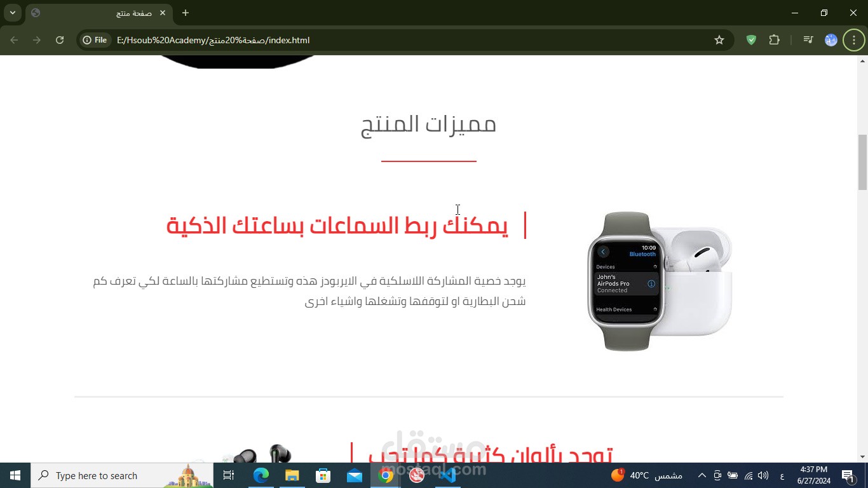This screenshot has width=868, height=488.
Task: Open Microsoft Store from the taskbar
Action: click(323, 475)
